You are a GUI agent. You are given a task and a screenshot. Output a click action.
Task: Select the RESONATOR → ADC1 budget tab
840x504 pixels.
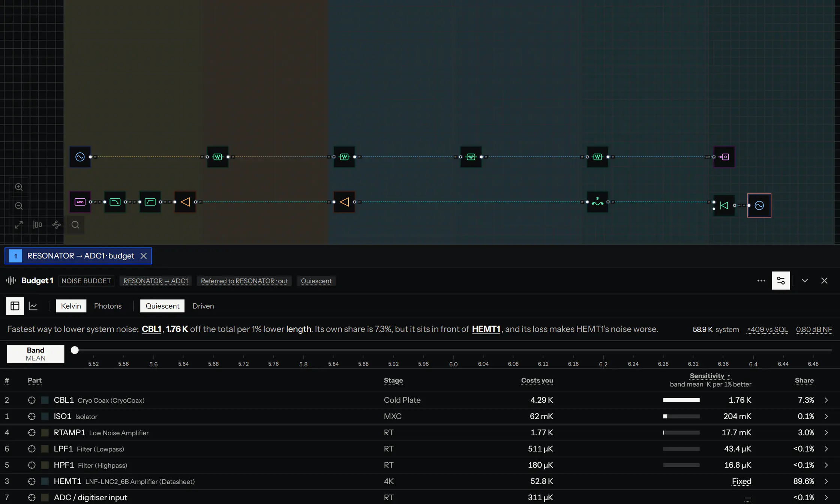coord(78,256)
